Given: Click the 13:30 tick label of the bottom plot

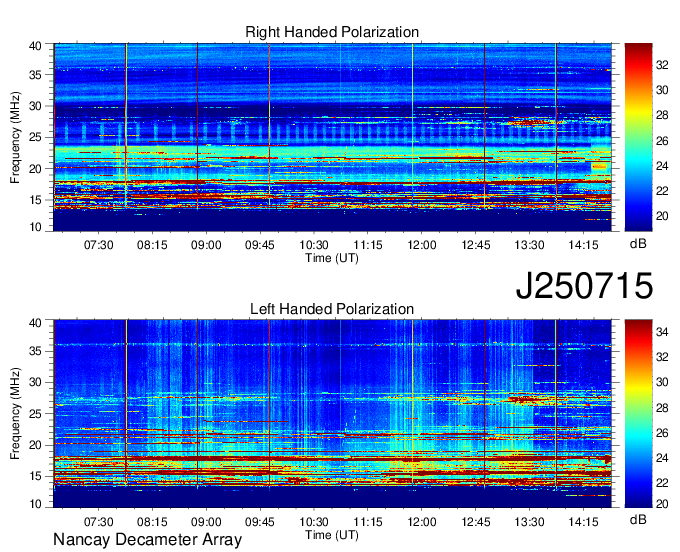Looking at the screenshot, I should tap(530, 522).
